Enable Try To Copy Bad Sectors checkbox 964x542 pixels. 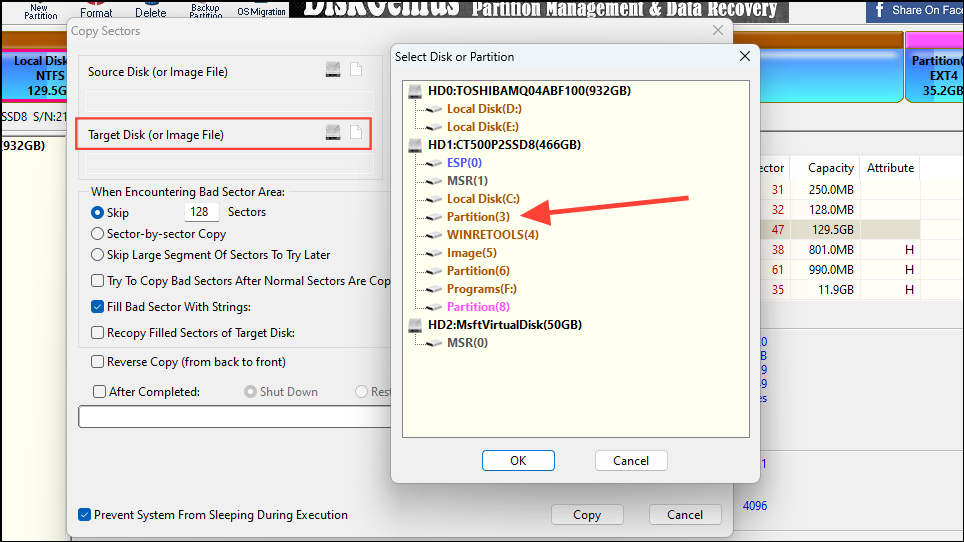point(97,280)
